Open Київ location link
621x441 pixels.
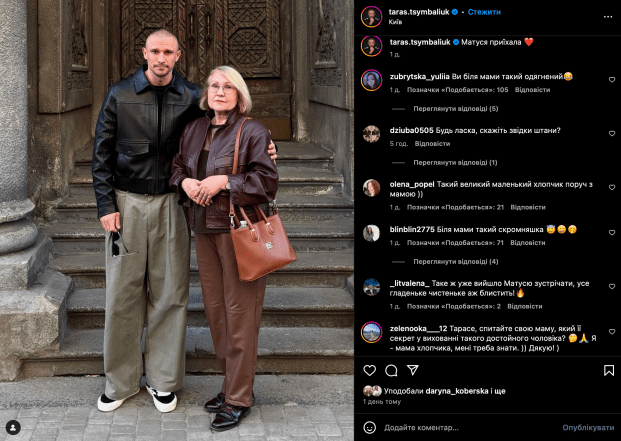[395, 22]
